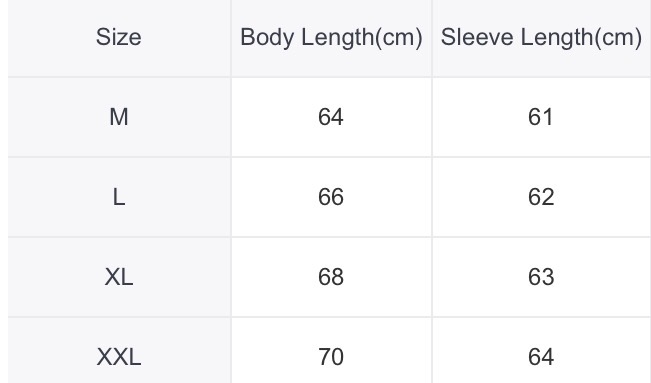651x383 pixels.
Task: Select the Body Length(cm) column header
Action: 331,38
